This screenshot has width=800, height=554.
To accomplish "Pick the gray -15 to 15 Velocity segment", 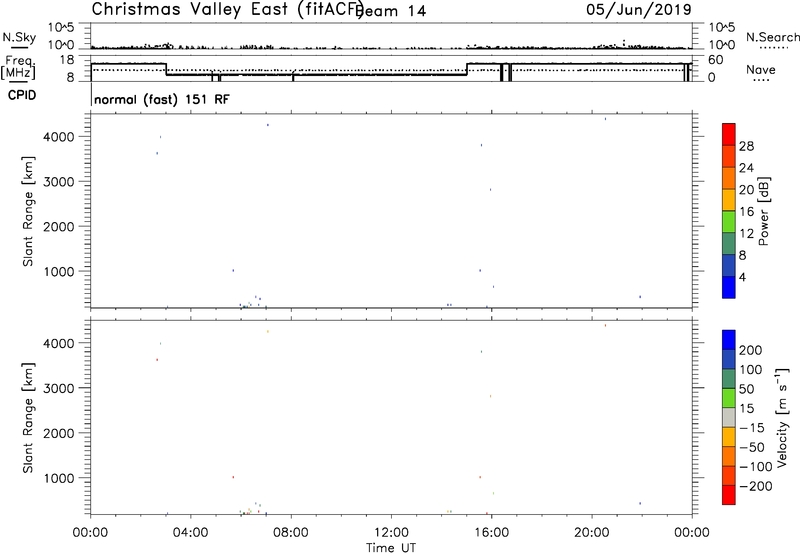I will point(729,417).
